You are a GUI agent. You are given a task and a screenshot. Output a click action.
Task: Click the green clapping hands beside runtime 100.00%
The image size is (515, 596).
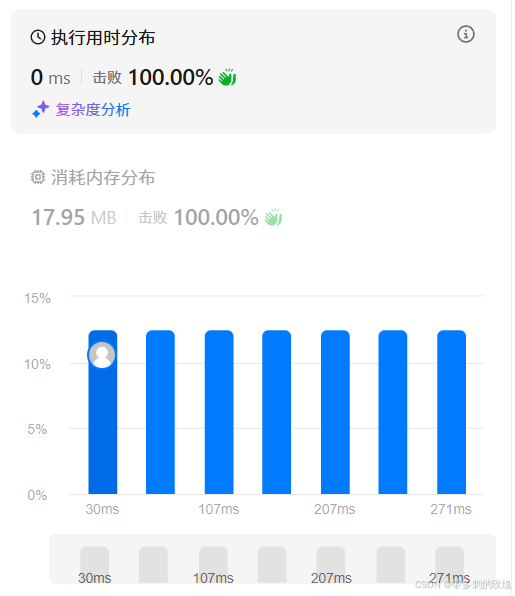[x=227, y=77]
